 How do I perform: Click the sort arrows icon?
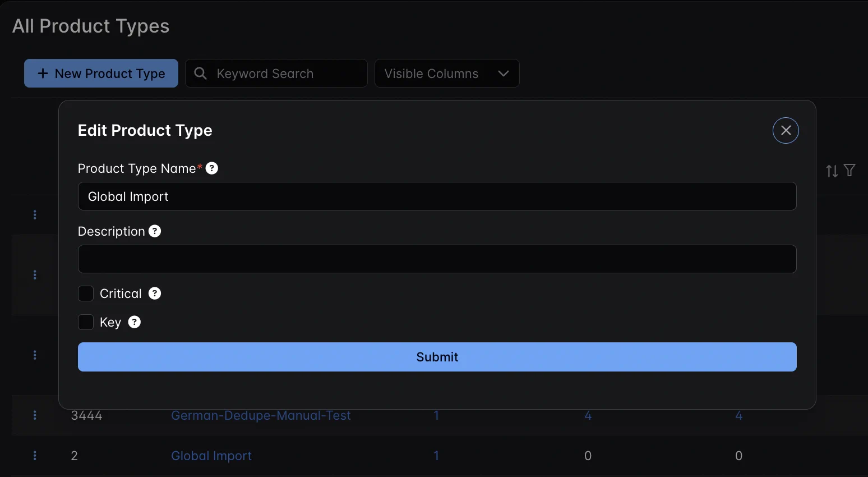click(x=832, y=171)
